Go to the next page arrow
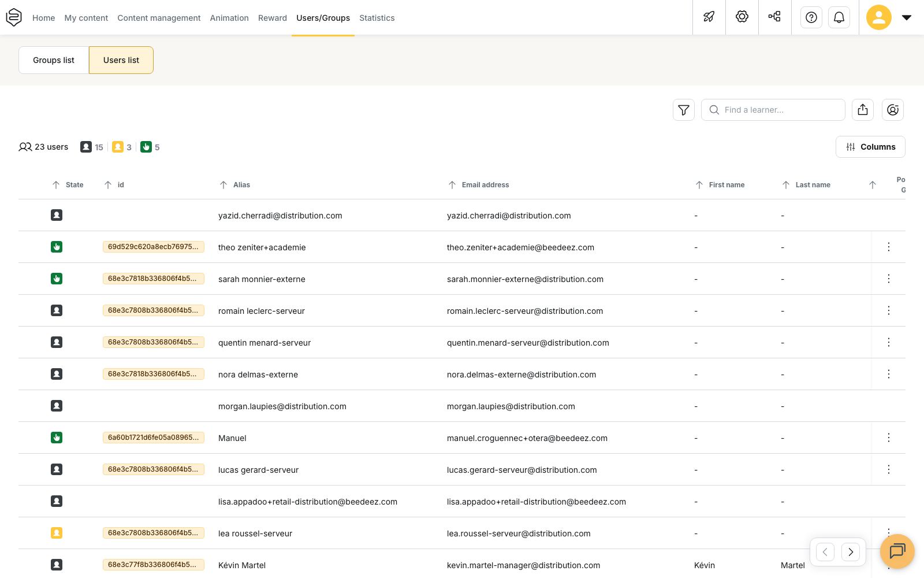 pyautogui.click(x=851, y=552)
